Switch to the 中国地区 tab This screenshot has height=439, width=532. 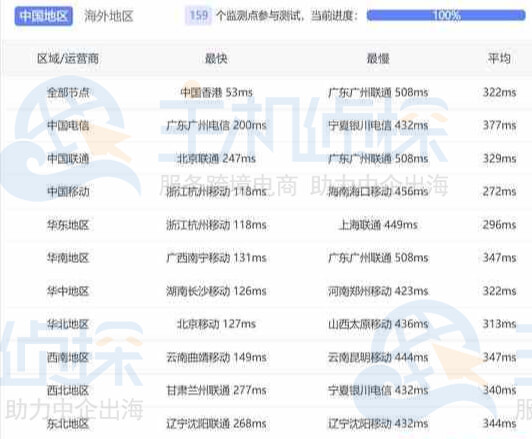[43, 16]
